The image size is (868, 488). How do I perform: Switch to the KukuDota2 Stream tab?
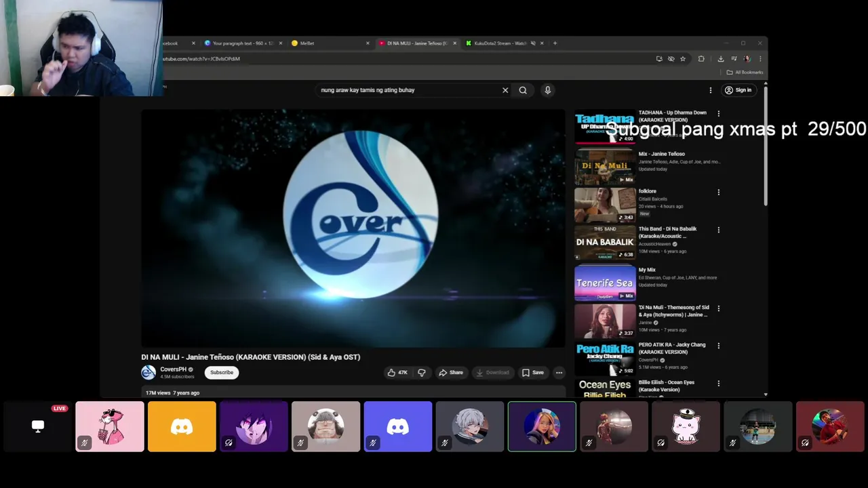coord(500,43)
